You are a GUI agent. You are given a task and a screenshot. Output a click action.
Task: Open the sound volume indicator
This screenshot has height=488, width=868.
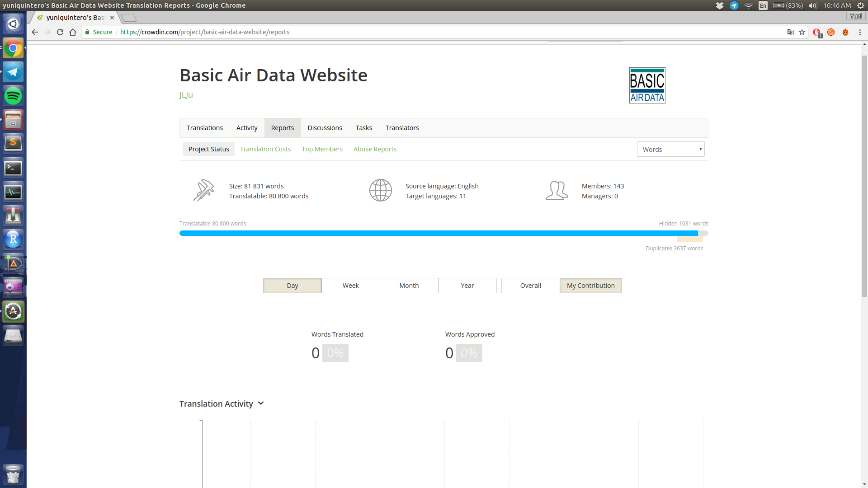pos(813,5)
